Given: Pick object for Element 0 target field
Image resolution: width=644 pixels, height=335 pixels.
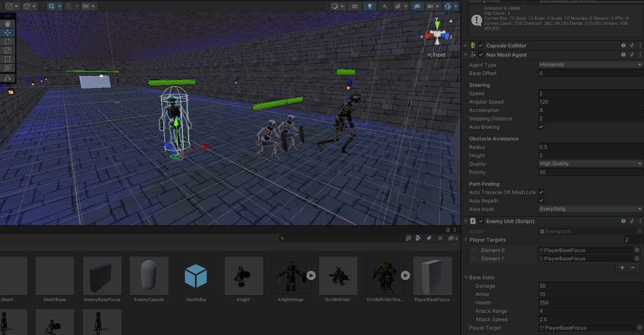Looking at the screenshot, I should [637, 250].
